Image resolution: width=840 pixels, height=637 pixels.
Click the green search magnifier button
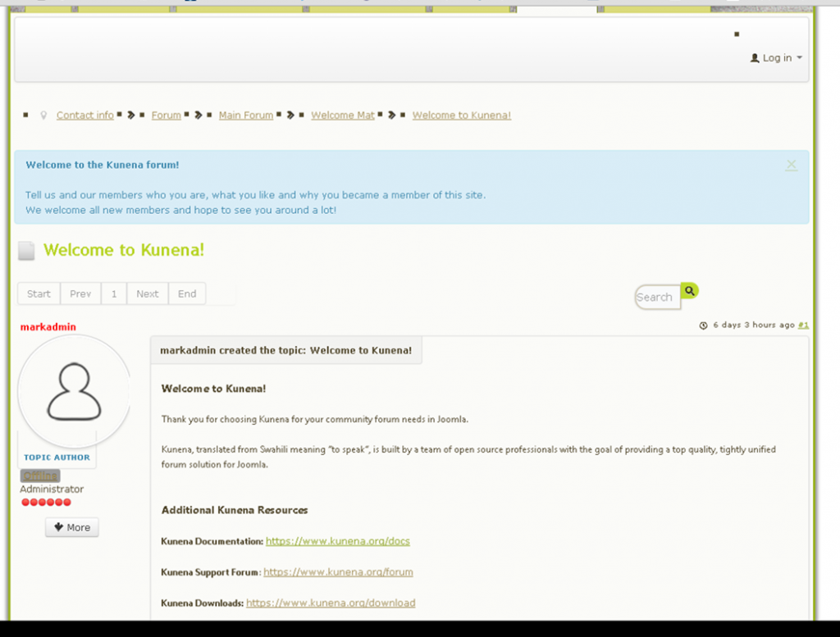pos(690,290)
